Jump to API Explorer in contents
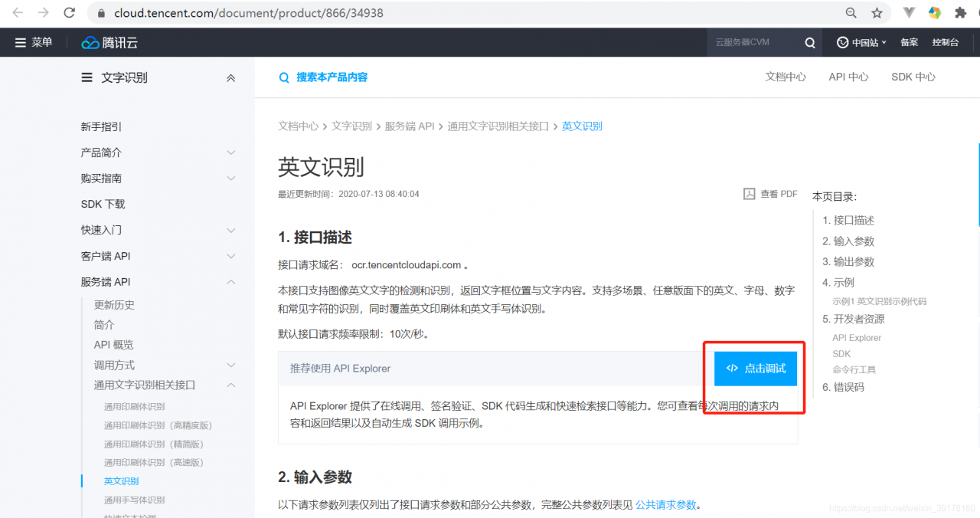 point(857,338)
